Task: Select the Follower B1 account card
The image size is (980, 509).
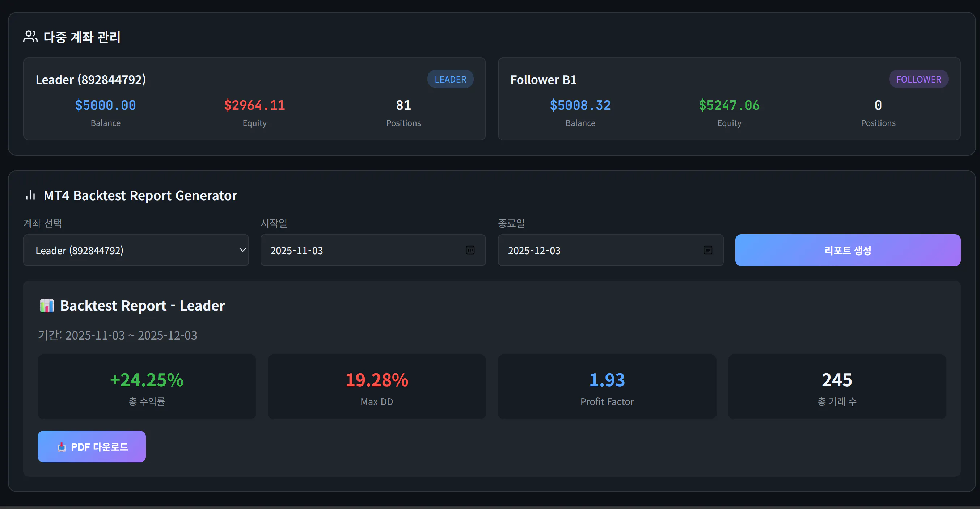Action: 543,80
